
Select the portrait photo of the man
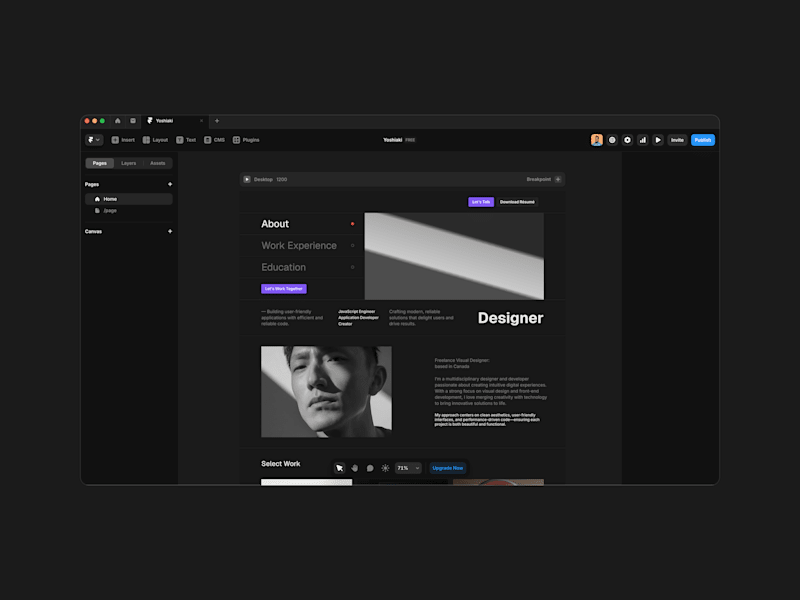pyautogui.click(x=327, y=392)
